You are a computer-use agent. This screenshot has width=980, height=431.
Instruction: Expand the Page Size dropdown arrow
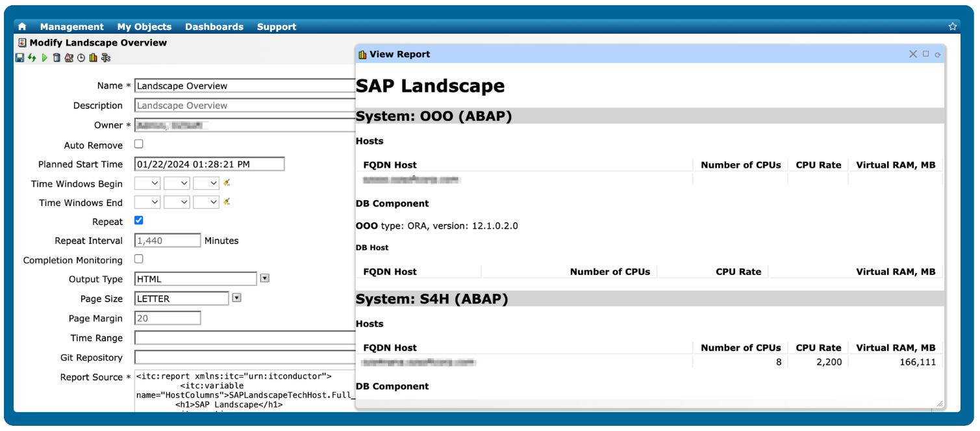pyautogui.click(x=236, y=298)
